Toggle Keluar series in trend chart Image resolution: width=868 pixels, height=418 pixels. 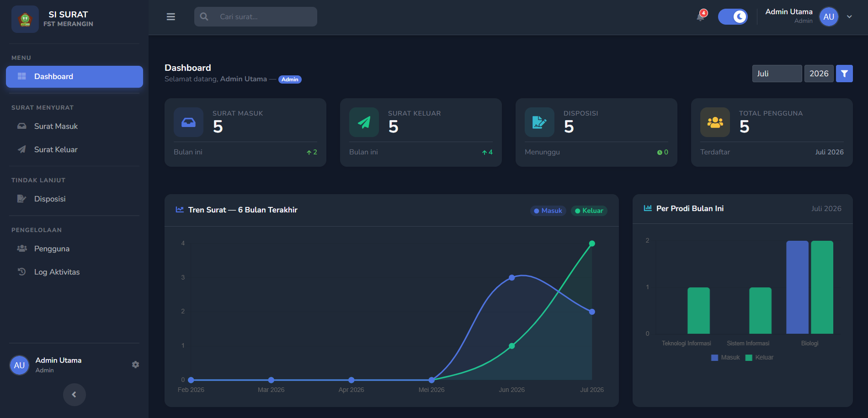click(589, 211)
